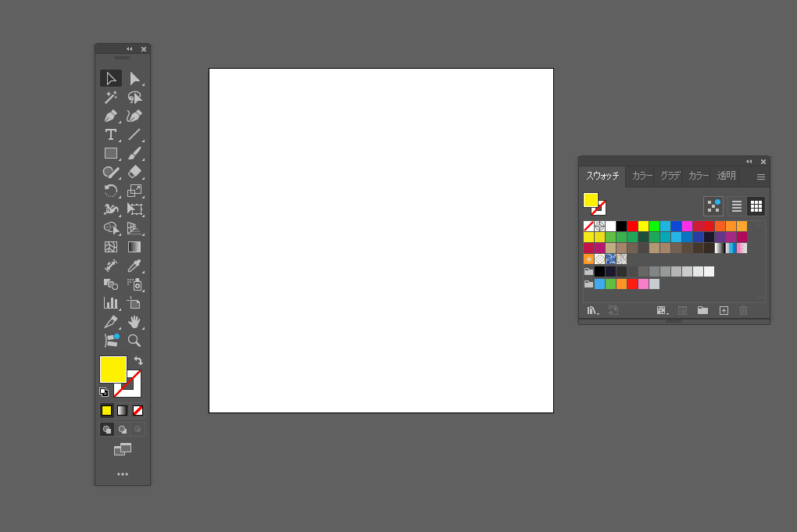This screenshot has height=532, width=797.
Task: Select the Column Graph tool
Action: (111, 303)
